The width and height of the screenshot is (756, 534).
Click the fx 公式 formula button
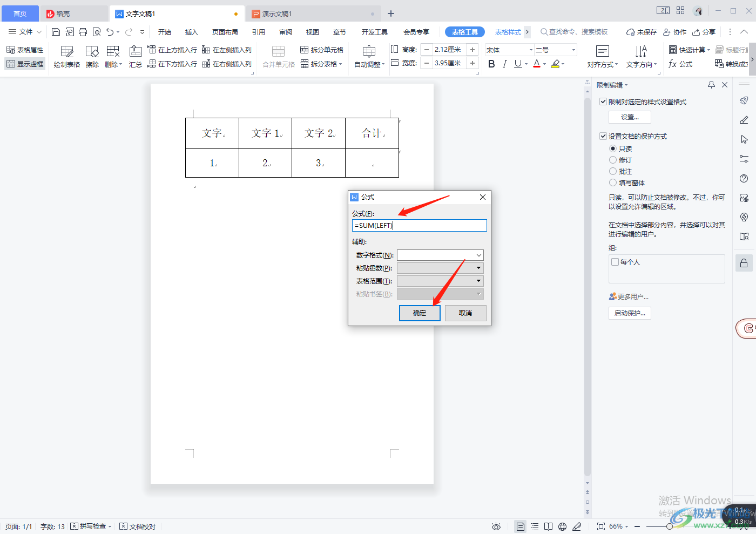680,64
